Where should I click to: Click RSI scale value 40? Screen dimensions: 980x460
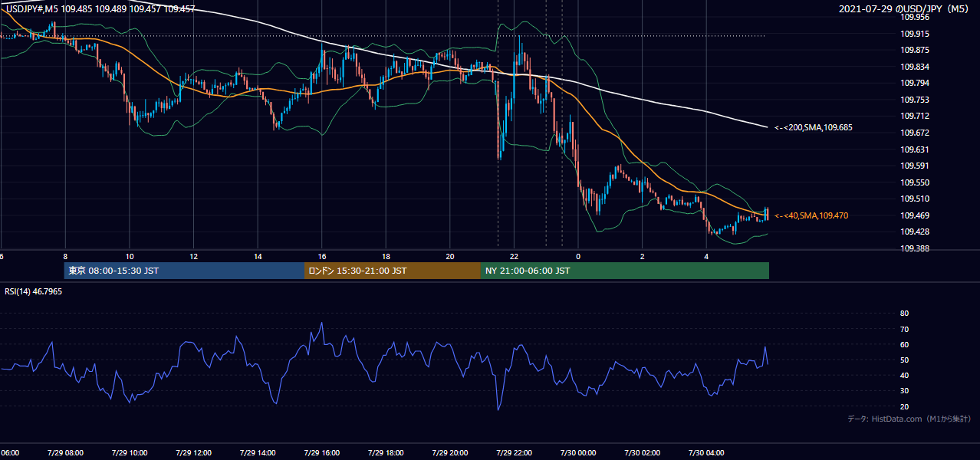pyautogui.click(x=904, y=375)
